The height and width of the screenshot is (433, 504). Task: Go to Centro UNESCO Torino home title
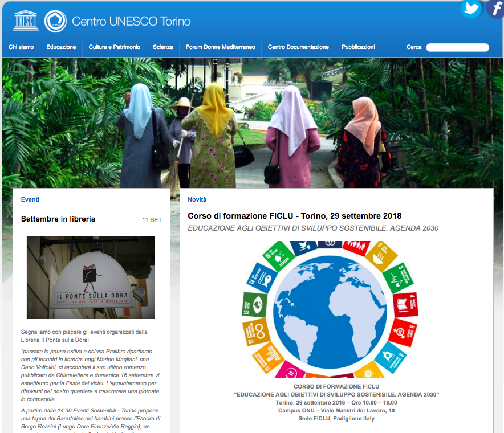(x=131, y=21)
